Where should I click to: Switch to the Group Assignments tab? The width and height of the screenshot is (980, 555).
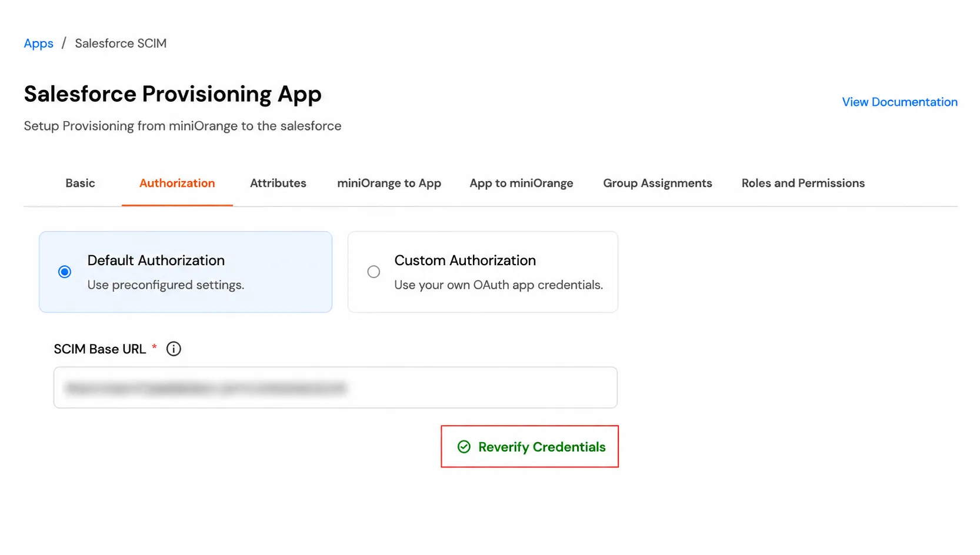[x=658, y=183]
